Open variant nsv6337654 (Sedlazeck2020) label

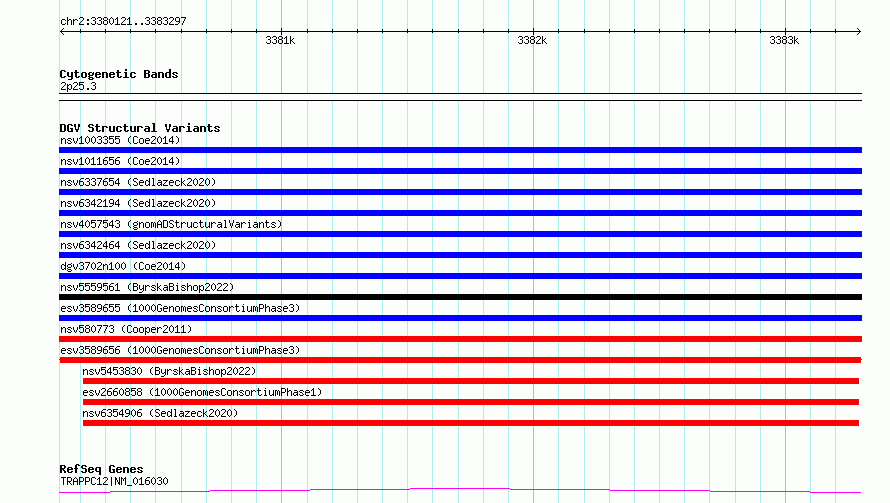138,182
